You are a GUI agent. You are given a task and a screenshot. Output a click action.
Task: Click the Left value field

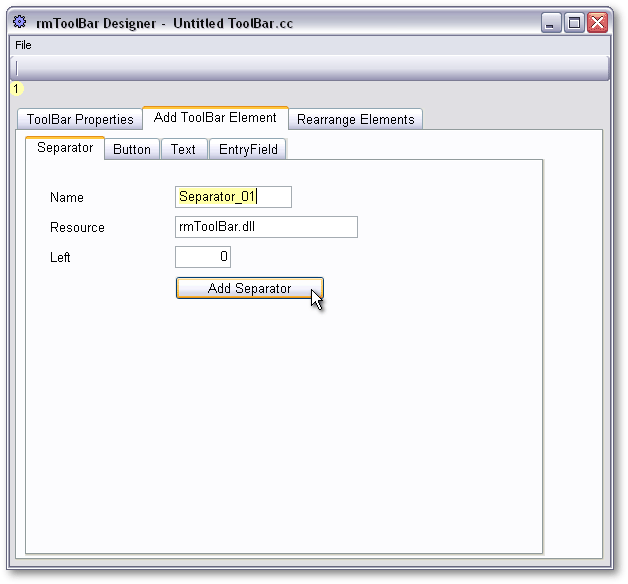pyautogui.click(x=203, y=257)
